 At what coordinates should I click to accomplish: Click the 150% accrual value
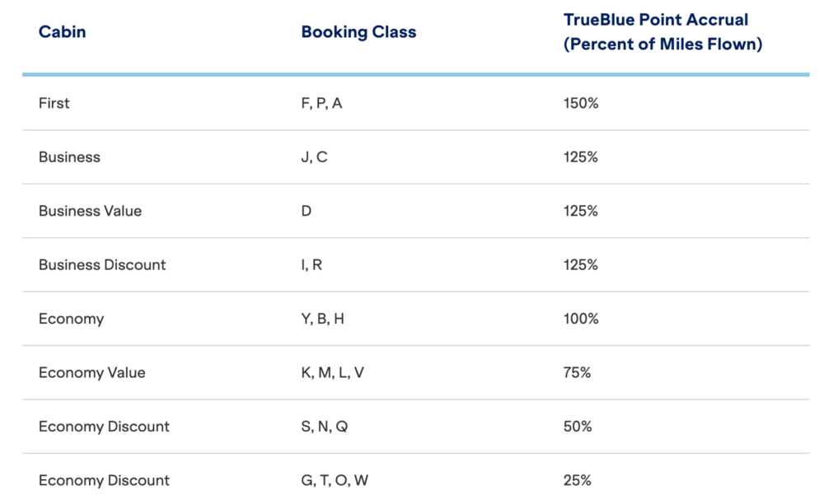coord(581,103)
